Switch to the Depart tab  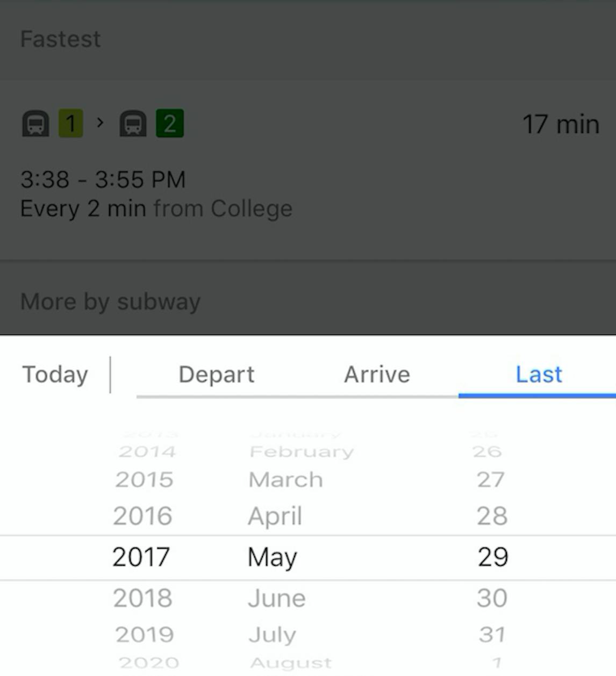tap(217, 375)
